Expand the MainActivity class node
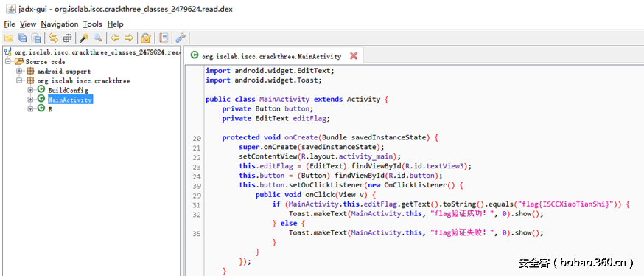The image size is (644, 276). pyautogui.click(x=30, y=100)
